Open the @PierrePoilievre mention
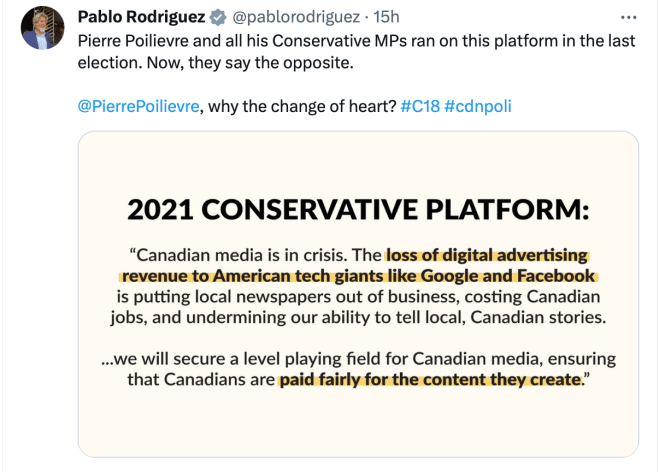 pos(137,106)
